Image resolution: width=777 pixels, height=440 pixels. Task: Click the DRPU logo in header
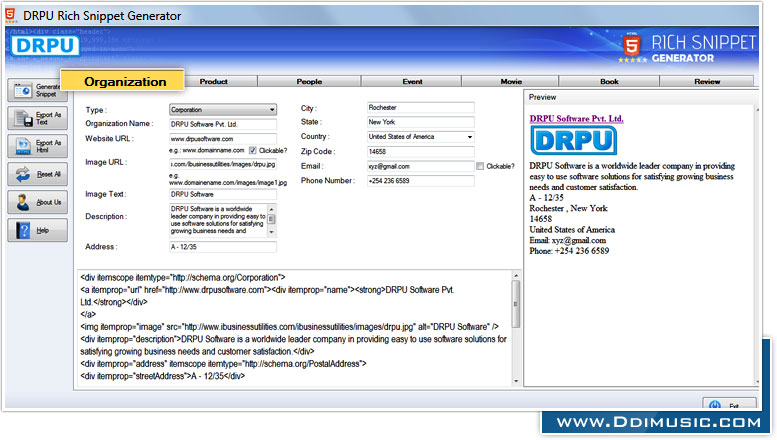[x=45, y=46]
